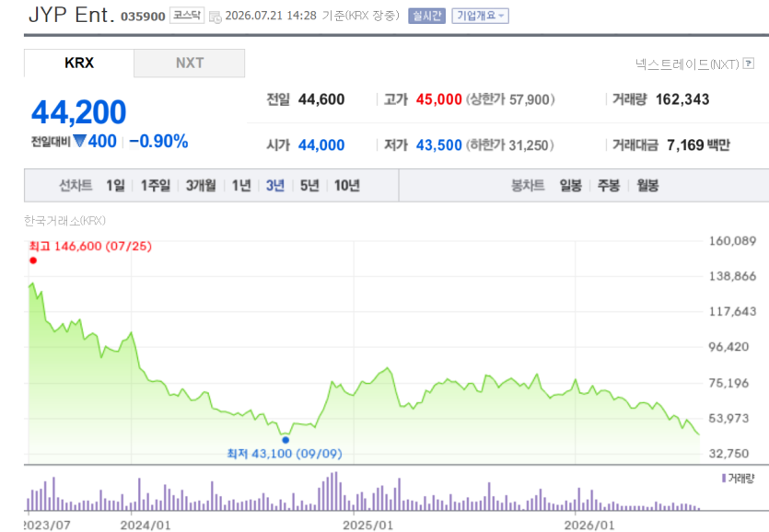
Task: Select the 3년 line chart period
Action: point(275,185)
